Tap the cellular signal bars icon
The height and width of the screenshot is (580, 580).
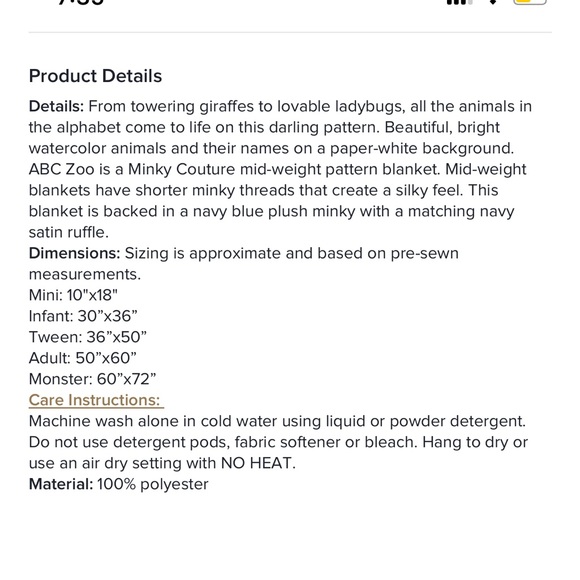coord(459,2)
